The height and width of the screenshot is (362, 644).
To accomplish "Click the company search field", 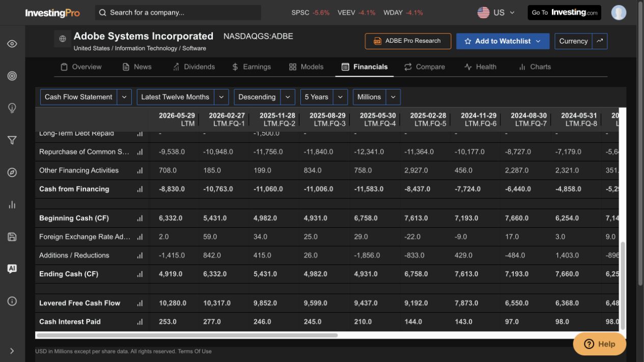I will click(x=178, y=12).
